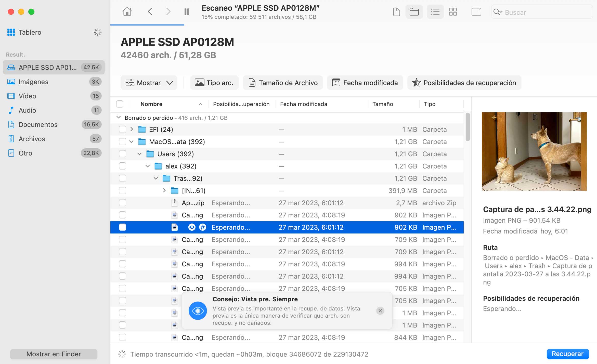Screen dimensions: 597x364
Task: Check the Users (392) checkbox
Action: click(x=123, y=154)
